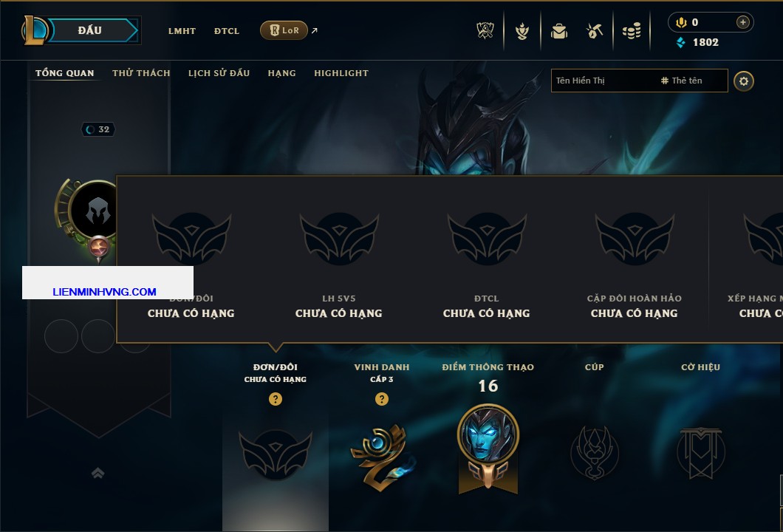The height and width of the screenshot is (532, 783).
Task: Open the Crafting hammer icon
Action: click(594, 31)
